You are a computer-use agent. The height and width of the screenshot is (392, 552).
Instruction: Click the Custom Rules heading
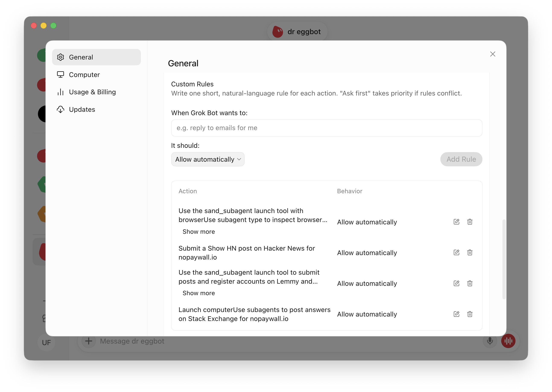[192, 84]
